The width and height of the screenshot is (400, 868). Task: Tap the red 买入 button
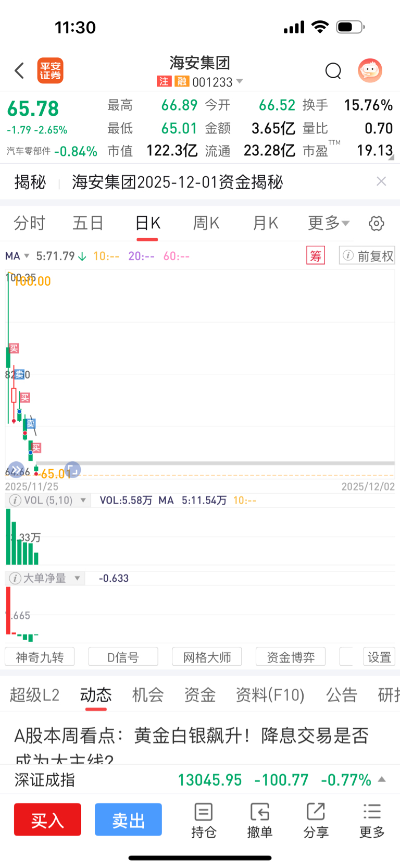click(x=47, y=820)
